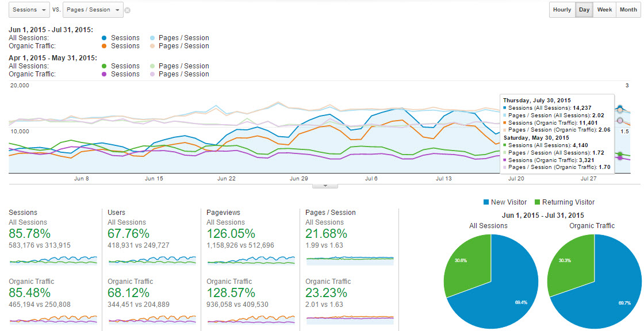Click the Users All Sessions sparkline
The height and width of the screenshot is (331, 644).
click(152, 260)
